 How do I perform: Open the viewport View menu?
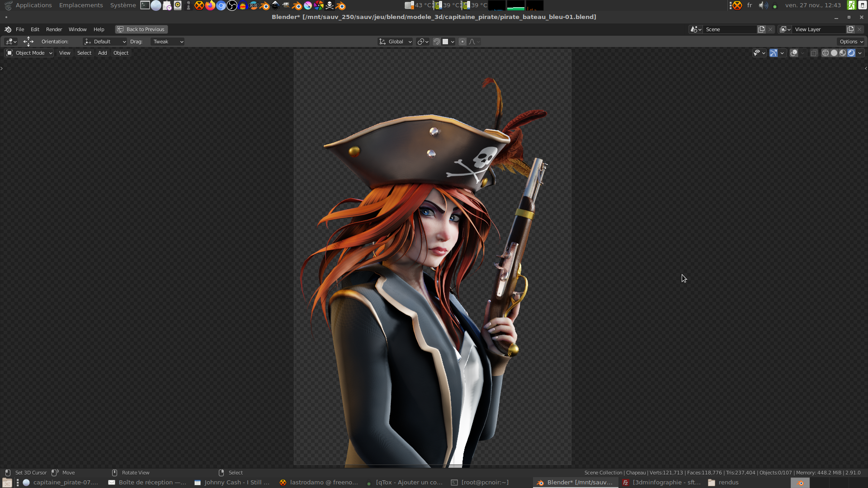tap(65, 53)
